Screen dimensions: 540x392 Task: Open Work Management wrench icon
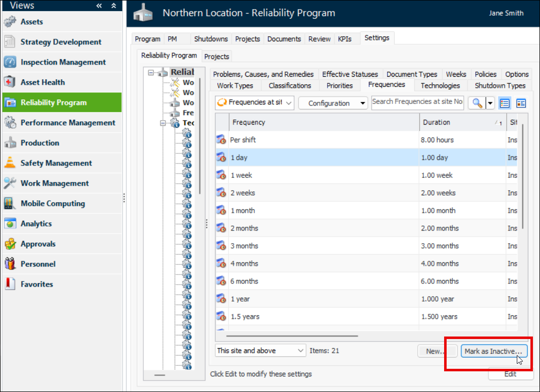10,183
